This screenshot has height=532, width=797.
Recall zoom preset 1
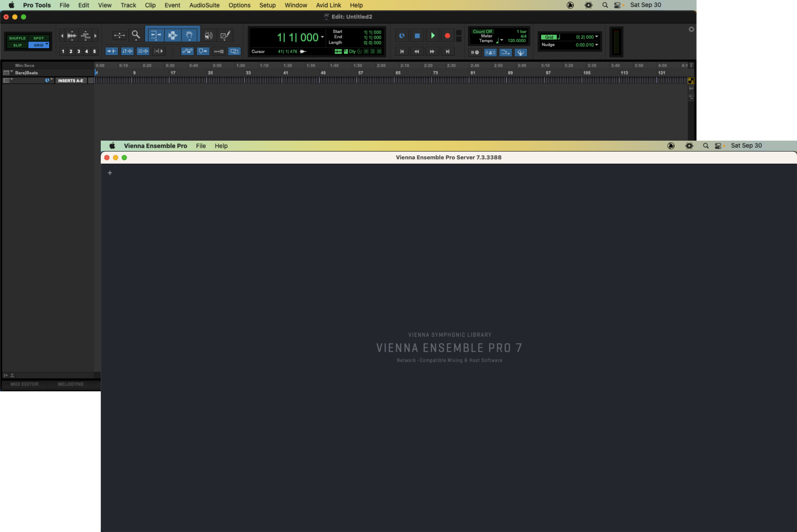63,52
